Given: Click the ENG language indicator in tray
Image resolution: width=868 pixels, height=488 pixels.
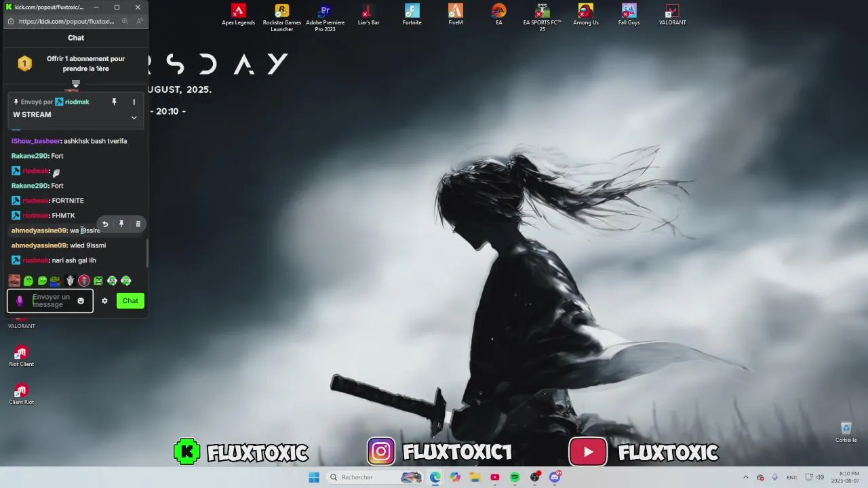Looking at the screenshot, I should click(792, 477).
